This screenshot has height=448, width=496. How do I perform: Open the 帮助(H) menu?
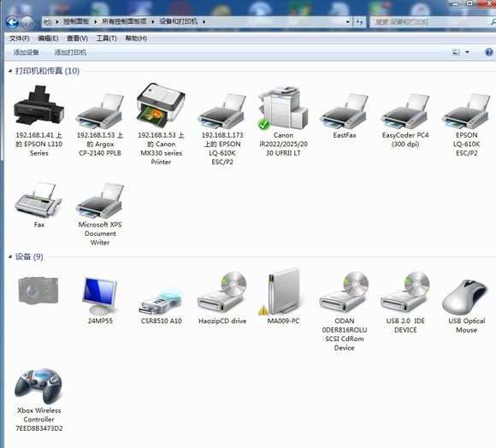point(136,38)
